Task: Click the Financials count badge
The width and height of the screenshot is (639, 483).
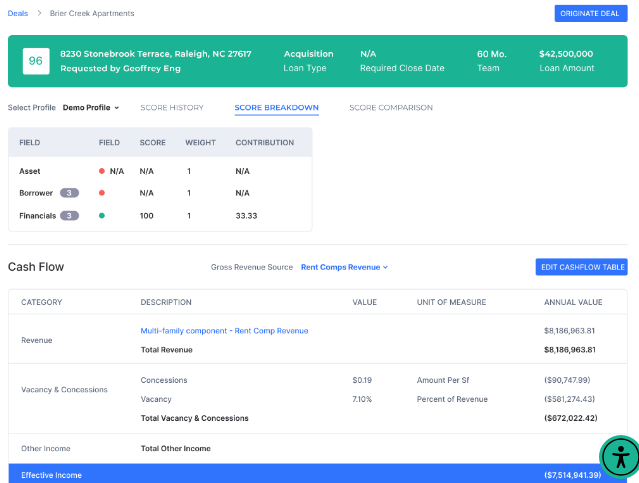Action: (x=69, y=215)
